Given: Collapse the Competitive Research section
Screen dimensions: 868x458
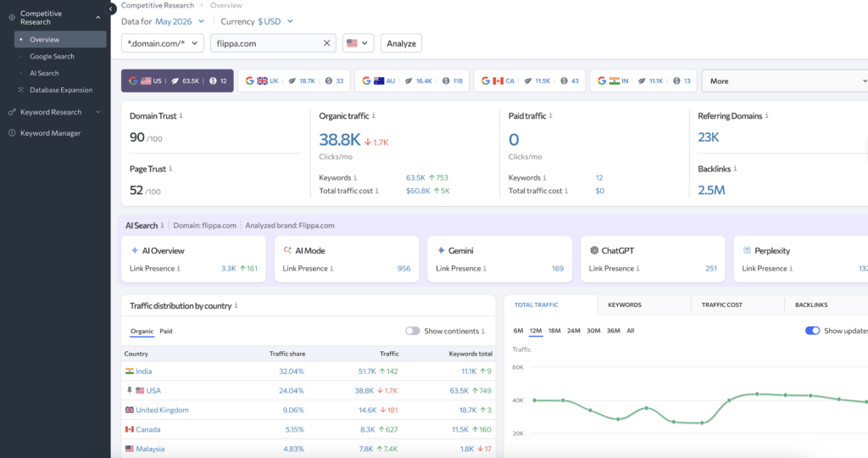Looking at the screenshot, I should point(98,18).
